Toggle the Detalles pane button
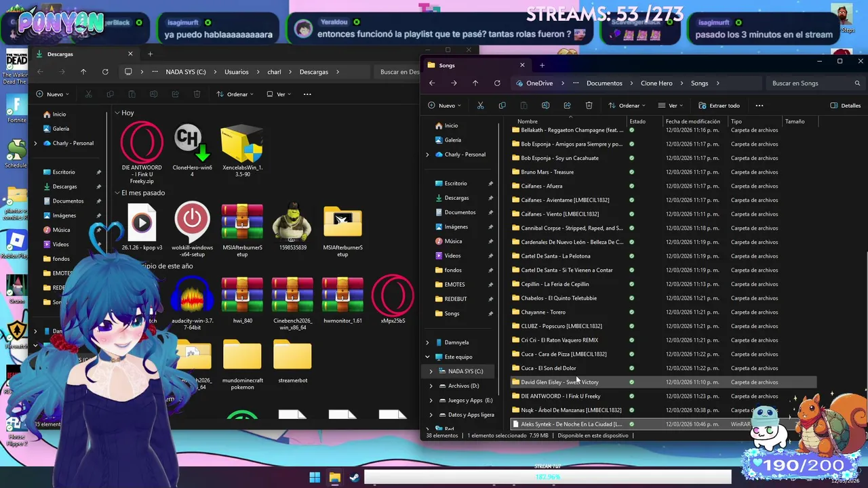The image size is (868, 488). pos(846,106)
